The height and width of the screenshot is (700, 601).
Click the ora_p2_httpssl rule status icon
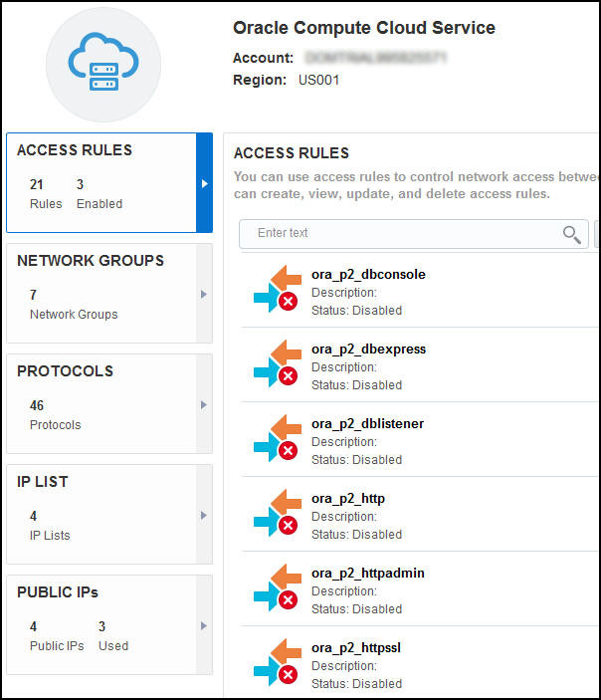pos(278,661)
